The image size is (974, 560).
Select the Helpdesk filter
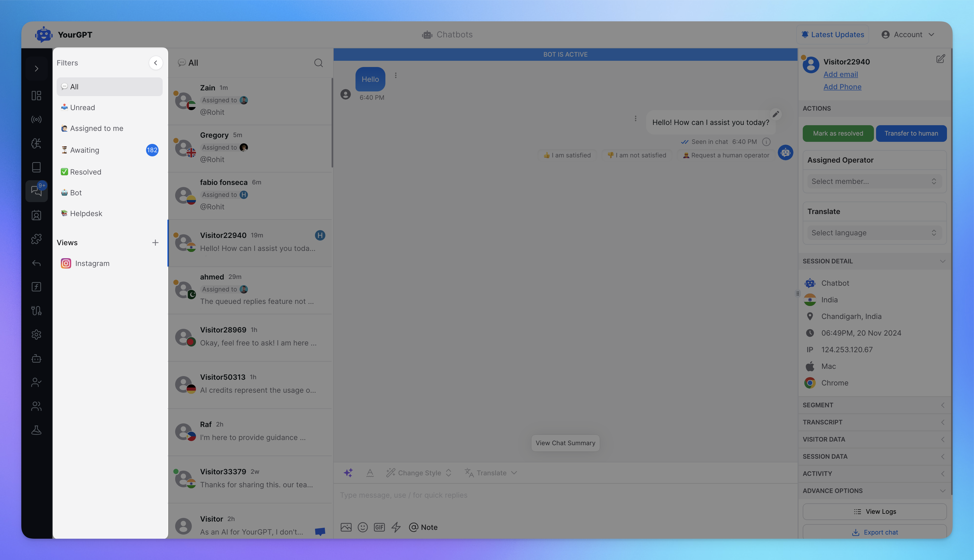110,214
